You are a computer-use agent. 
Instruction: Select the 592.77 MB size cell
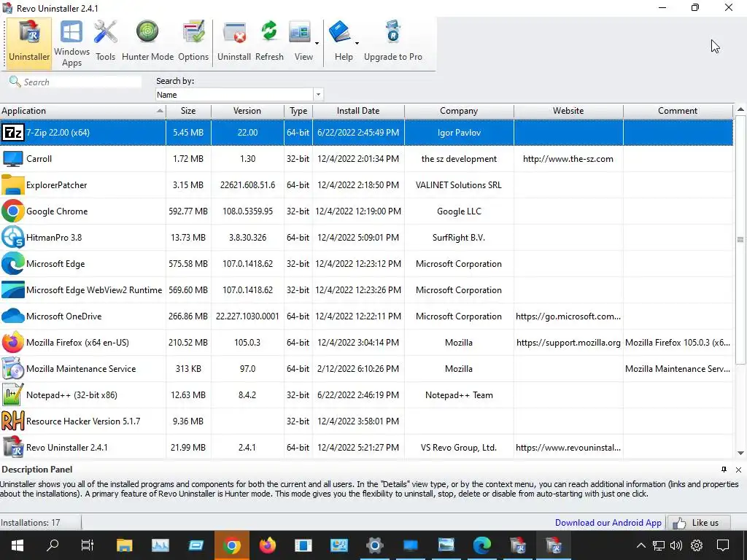click(188, 211)
